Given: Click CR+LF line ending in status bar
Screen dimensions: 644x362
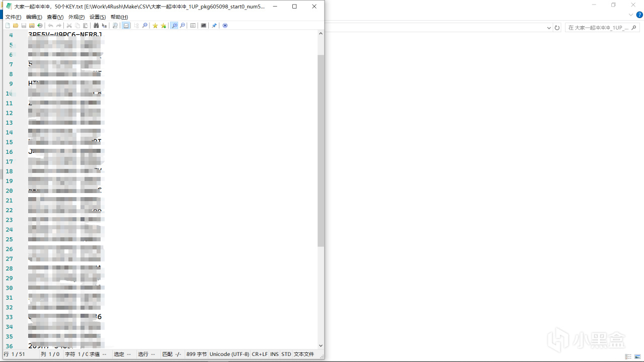Looking at the screenshot, I should click(260, 354).
